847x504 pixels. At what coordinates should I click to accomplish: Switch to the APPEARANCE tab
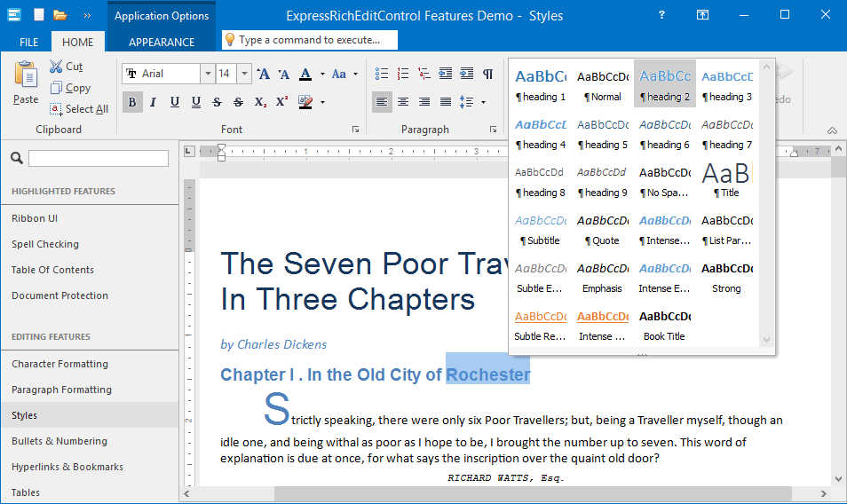click(162, 42)
